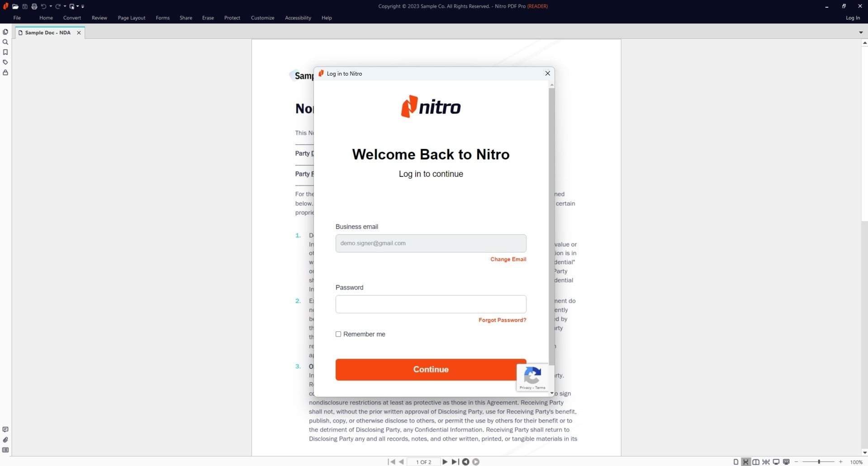Expand the Redo history dropdown arrow
Screen dimensions: 868x466
coord(65,6)
